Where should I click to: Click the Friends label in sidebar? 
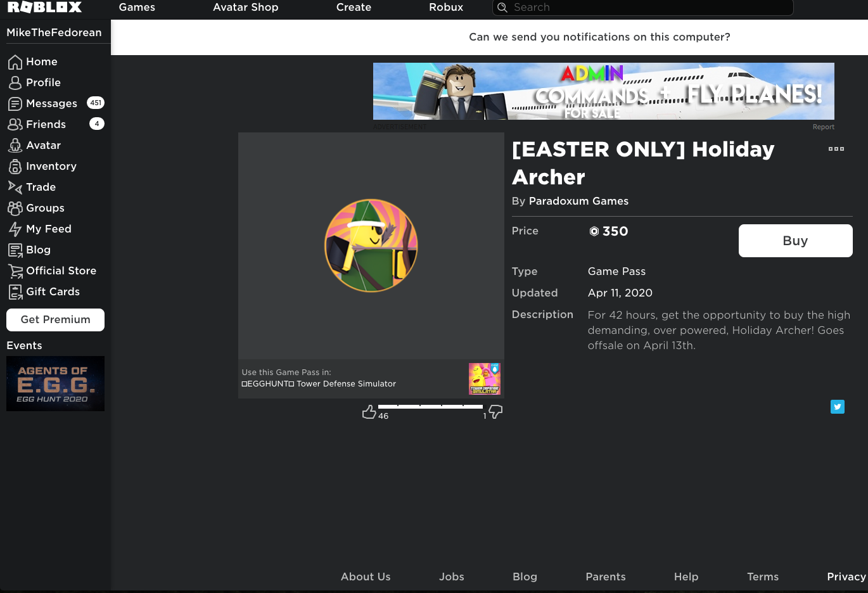click(x=46, y=125)
